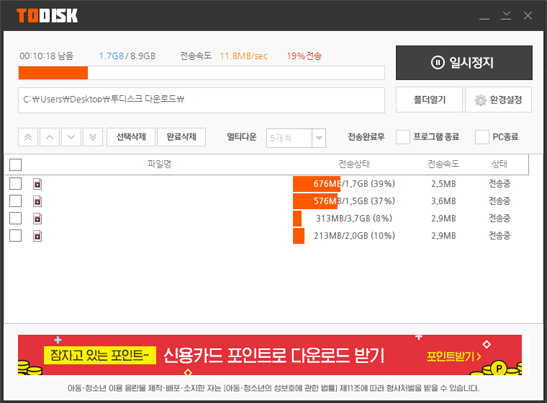
Task: Move selected item to top of queue
Action: [28, 137]
